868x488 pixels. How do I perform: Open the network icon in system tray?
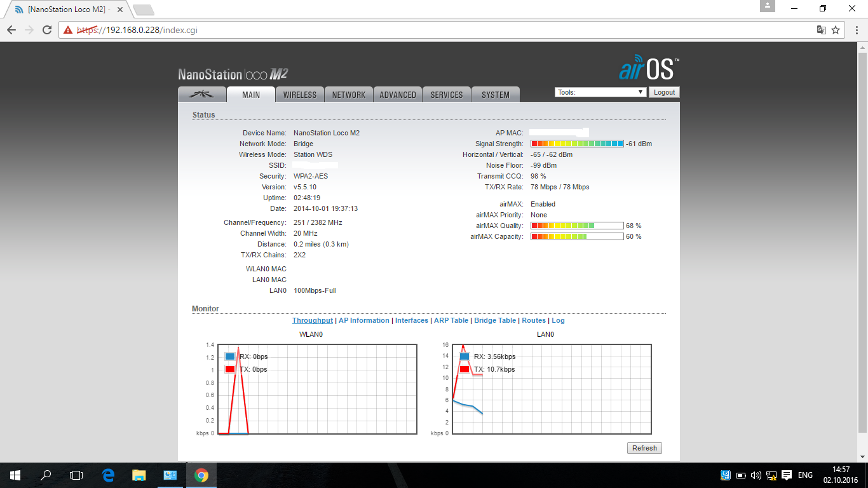tap(771, 475)
